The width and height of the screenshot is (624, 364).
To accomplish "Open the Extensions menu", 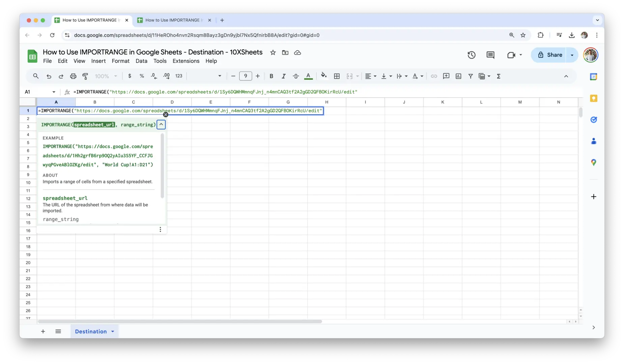I will (186, 61).
